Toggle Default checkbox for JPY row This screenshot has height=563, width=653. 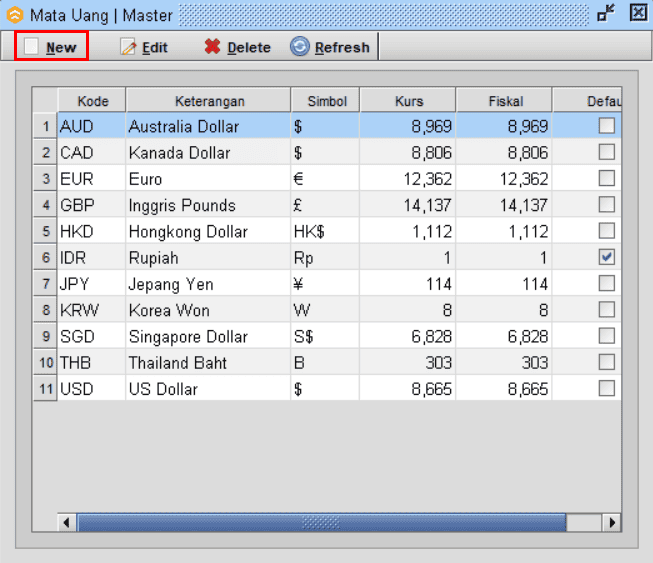tap(606, 283)
